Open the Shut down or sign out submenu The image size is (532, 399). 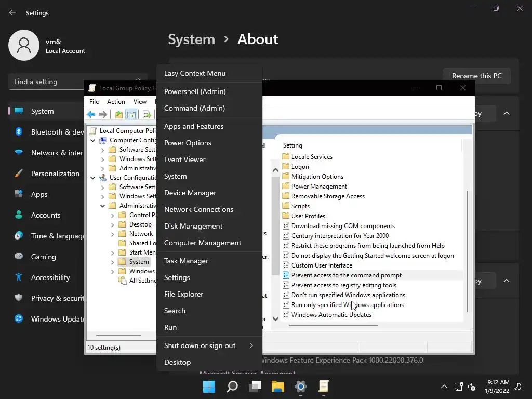click(x=209, y=345)
